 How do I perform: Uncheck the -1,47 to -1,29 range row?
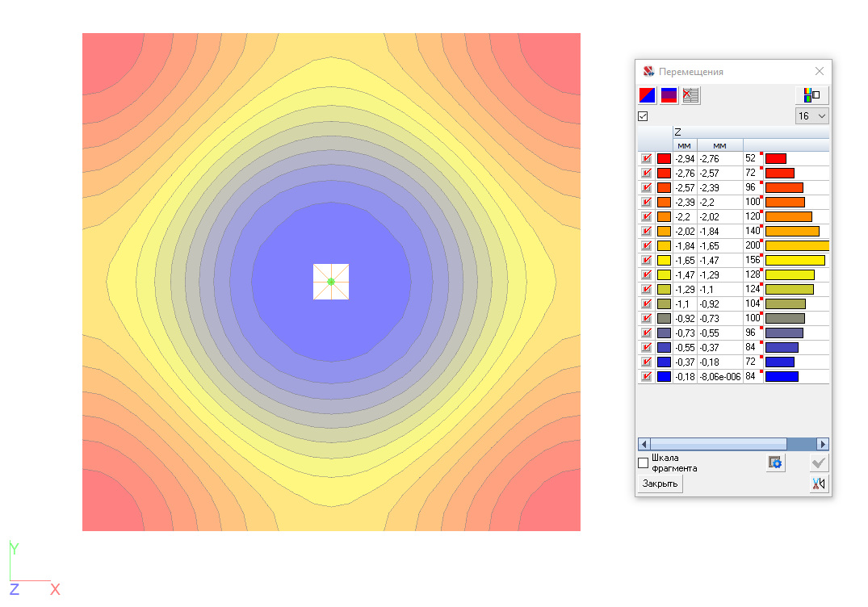(646, 274)
